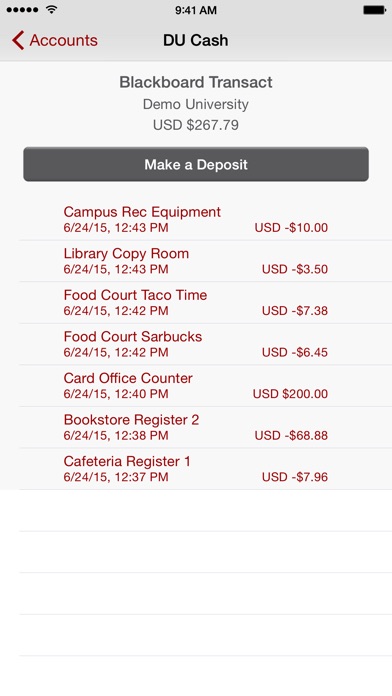Image resolution: width=392 pixels, height=696 pixels.
Task: Tap the USD -$68.88 amount
Action: pyautogui.click(x=291, y=435)
